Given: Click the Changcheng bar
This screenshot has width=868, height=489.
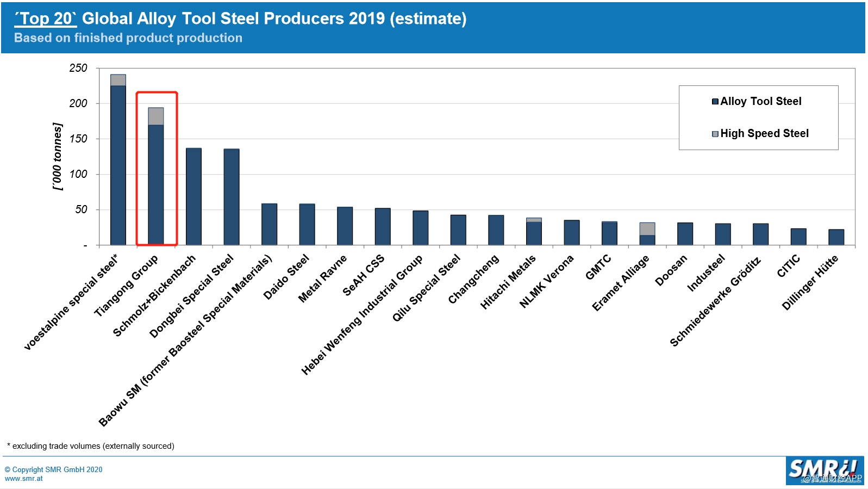Looking at the screenshot, I should (x=496, y=230).
